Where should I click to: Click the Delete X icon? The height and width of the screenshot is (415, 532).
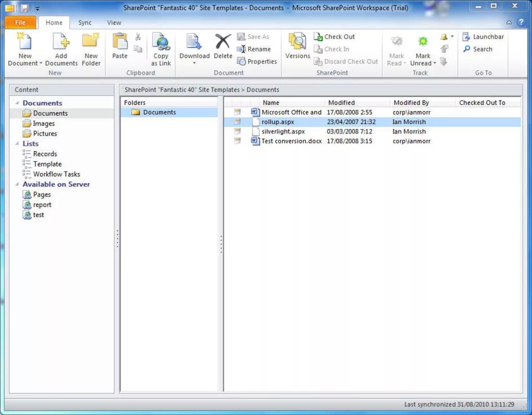[x=223, y=41]
